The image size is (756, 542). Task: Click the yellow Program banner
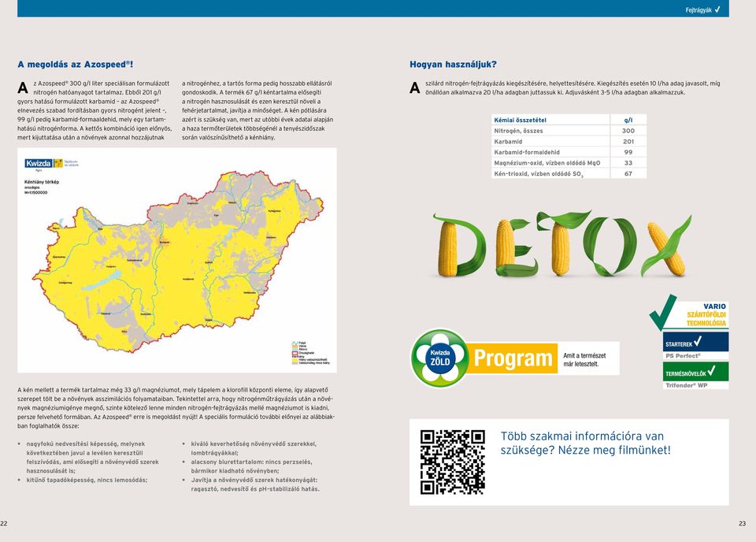513,358
